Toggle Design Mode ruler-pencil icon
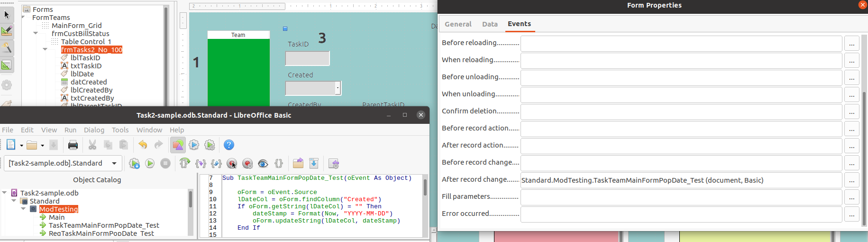 tap(7, 31)
